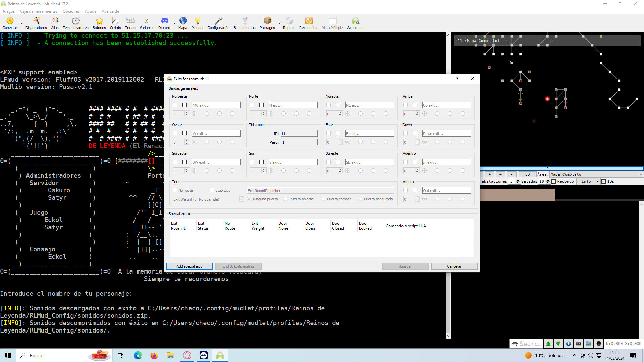Viewport: 644px width, 362px height.
Task: Open the Juegos menu
Action: (9, 11)
